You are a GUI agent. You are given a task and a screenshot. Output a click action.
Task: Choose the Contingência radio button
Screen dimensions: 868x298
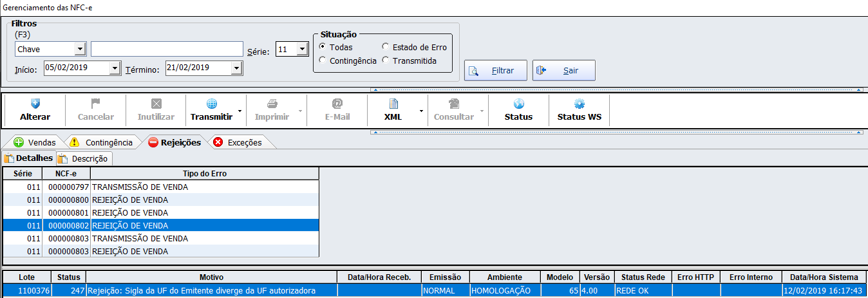(x=323, y=61)
